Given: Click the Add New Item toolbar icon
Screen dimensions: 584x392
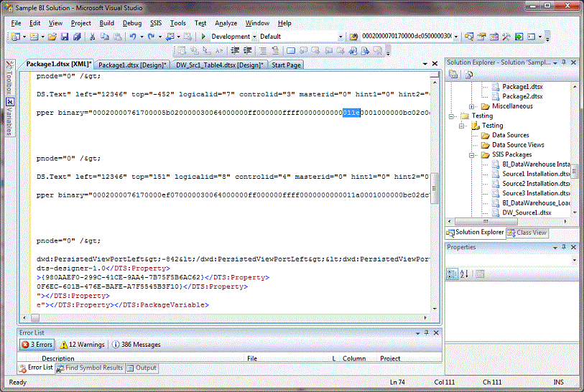Looking at the screenshot, I should 34,37.
